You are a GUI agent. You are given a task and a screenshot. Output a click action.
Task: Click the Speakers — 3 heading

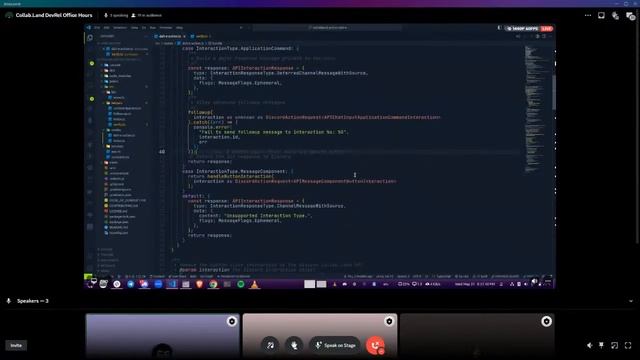[33, 301]
